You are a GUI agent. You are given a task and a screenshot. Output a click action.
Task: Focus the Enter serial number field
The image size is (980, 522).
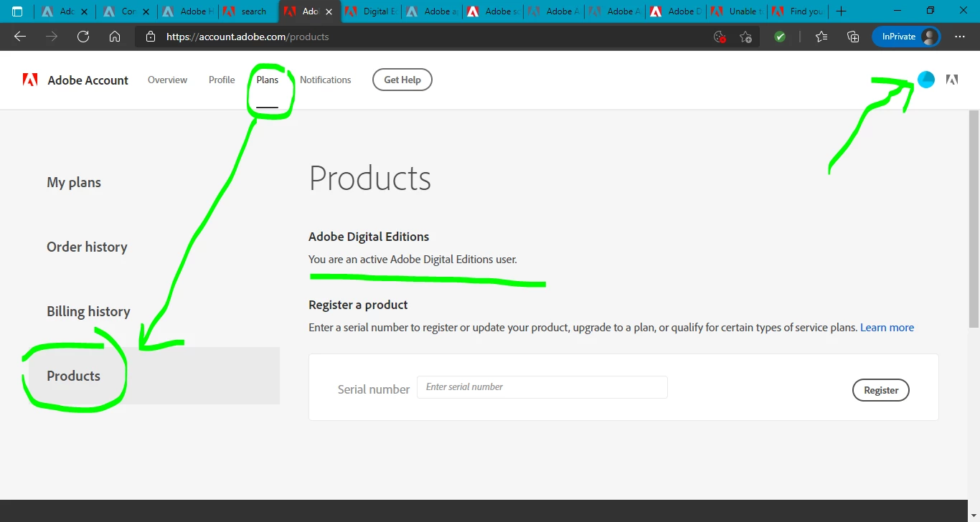click(542, 387)
